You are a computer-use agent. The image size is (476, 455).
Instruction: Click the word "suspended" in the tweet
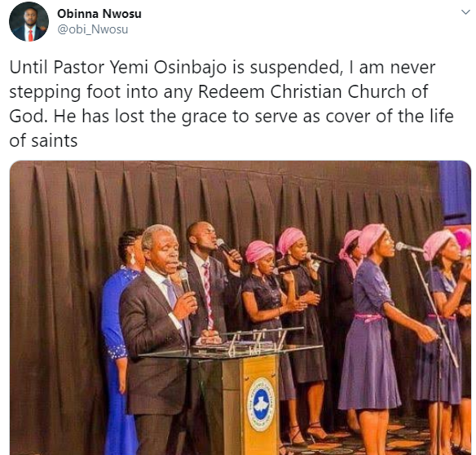pos(294,67)
